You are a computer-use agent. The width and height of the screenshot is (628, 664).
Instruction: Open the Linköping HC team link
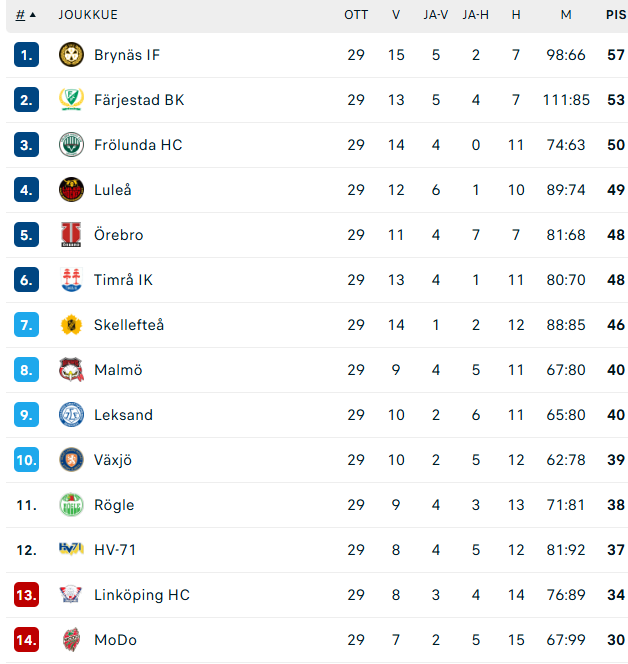pyautogui.click(x=142, y=595)
